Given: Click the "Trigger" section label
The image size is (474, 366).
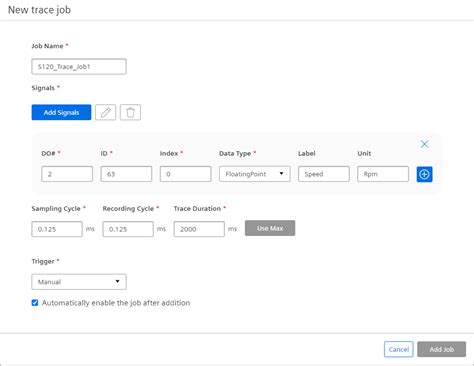Looking at the screenshot, I should pyautogui.click(x=43, y=261).
